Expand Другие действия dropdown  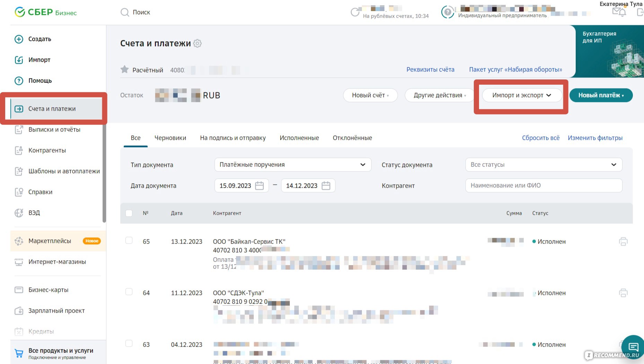tap(440, 95)
